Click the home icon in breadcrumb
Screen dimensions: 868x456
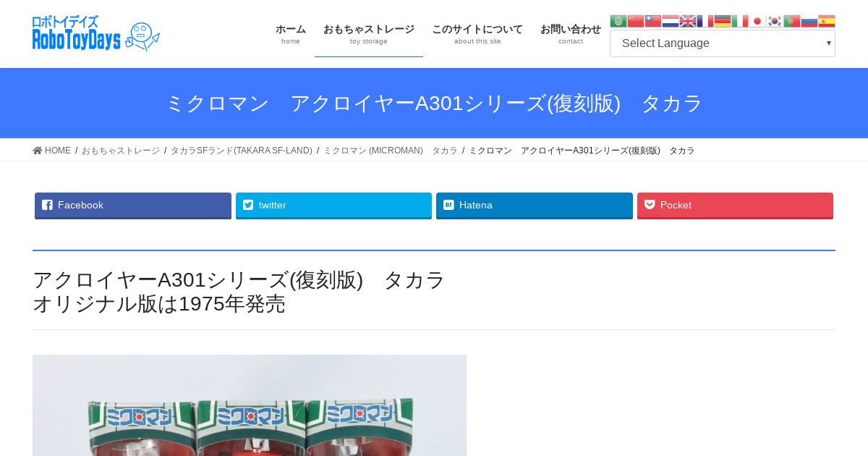pos(38,151)
